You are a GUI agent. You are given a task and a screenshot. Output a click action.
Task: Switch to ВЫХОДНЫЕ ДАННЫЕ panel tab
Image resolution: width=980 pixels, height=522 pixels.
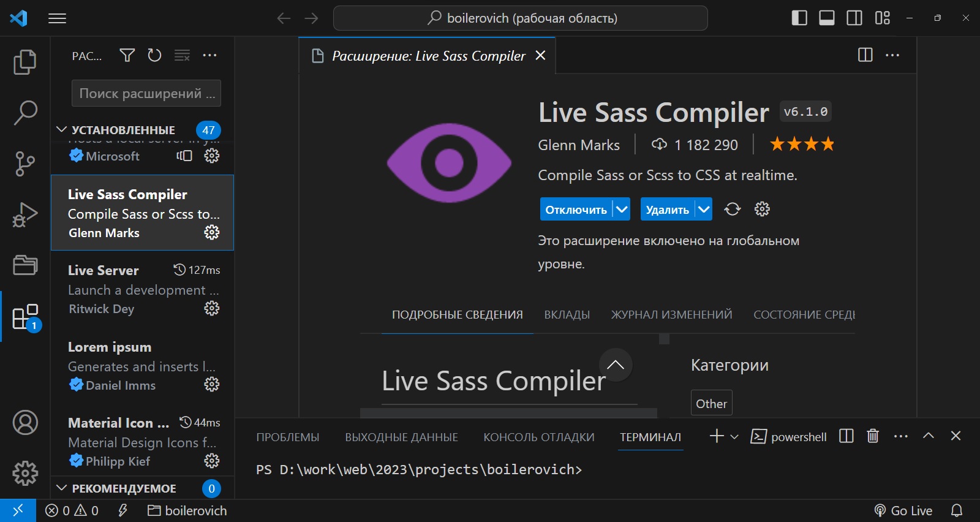[x=401, y=437]
